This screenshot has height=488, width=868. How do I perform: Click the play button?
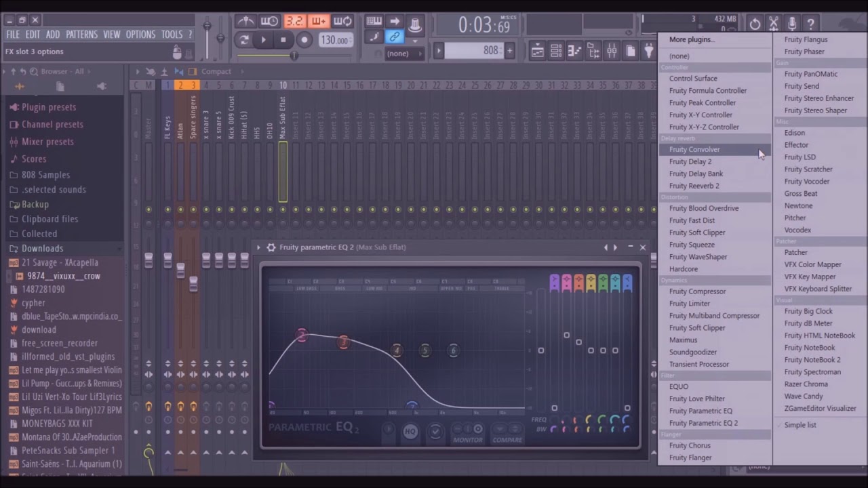coord(264,40)
